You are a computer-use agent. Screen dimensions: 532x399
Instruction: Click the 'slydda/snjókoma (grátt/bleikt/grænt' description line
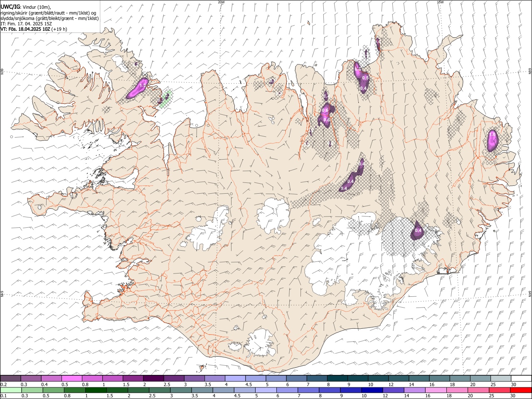point(49,18)
